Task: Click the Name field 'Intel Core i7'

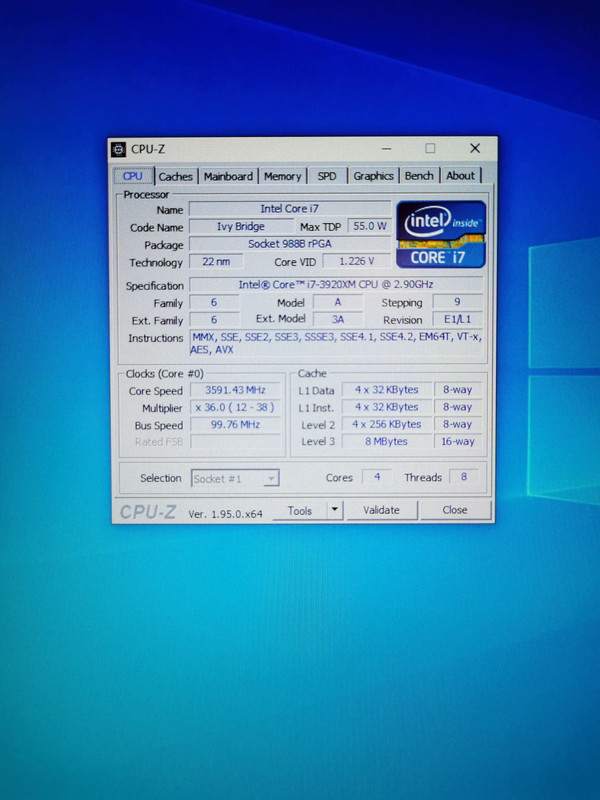Action: (289, 209)
